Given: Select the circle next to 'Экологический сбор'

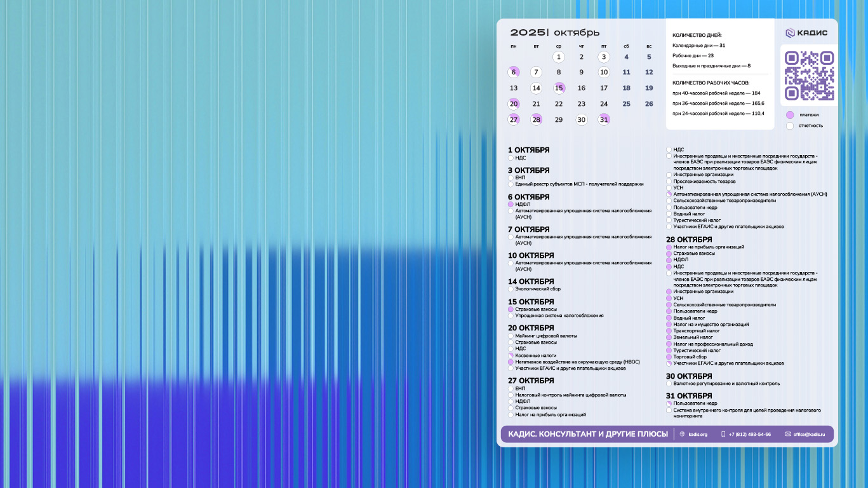Looking at the screenshot, I should [x=511, y=289].
